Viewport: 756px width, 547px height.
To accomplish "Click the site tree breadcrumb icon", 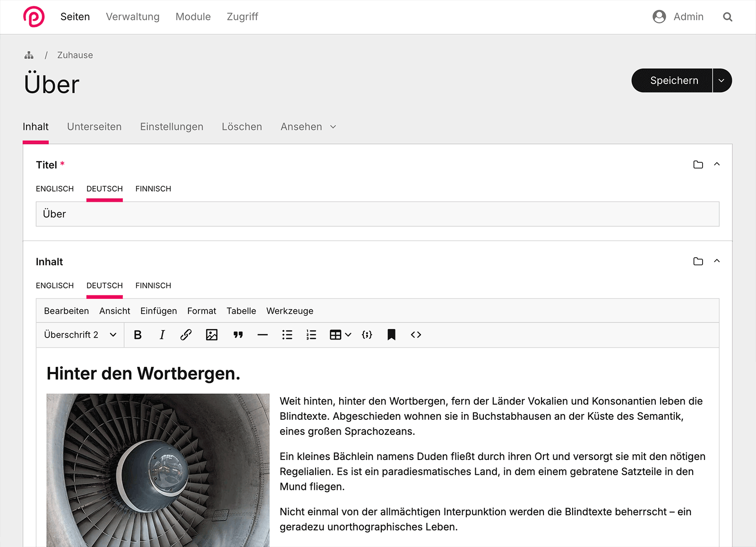I will point(29,55).
